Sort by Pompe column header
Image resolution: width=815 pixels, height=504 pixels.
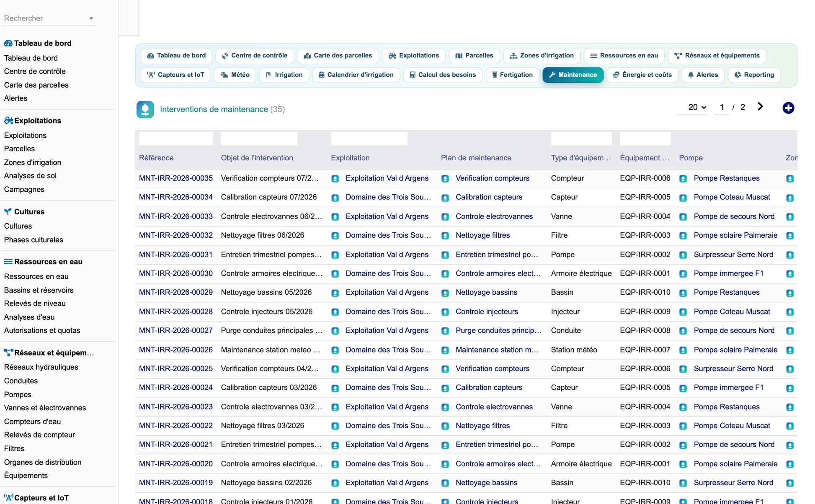(691, 158)
